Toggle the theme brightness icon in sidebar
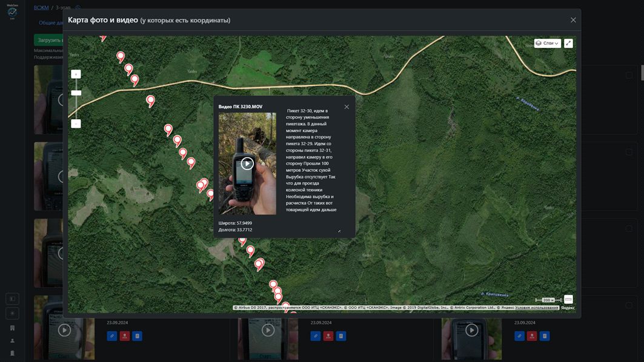Screen dimensions: 644x362 [12, 313]
